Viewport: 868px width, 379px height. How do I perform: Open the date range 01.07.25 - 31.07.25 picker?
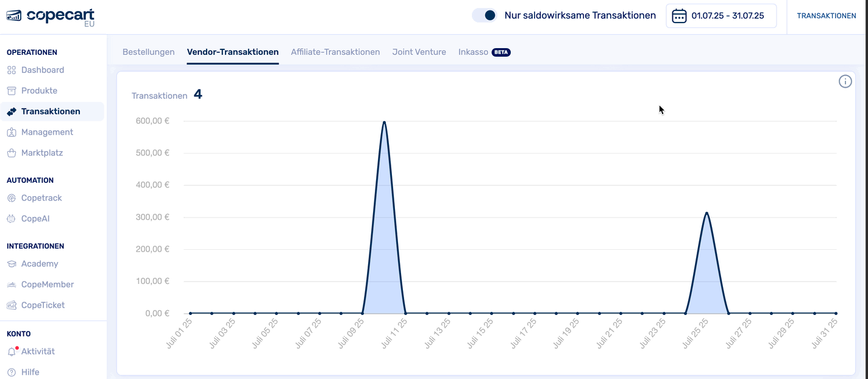727,16
